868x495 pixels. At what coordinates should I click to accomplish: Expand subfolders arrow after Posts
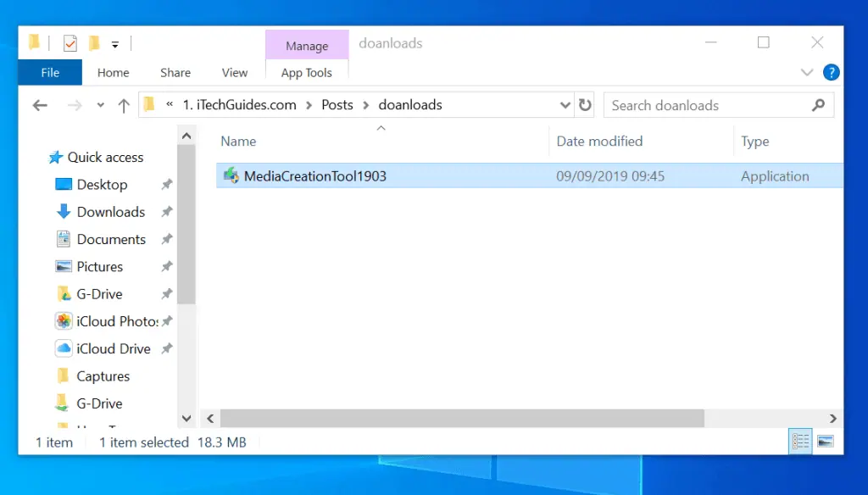pos(366,105)
